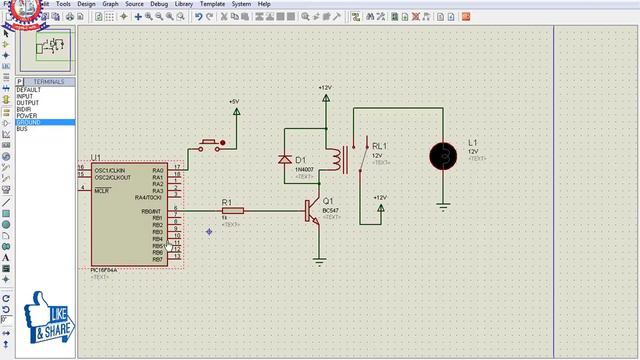Click the Wire Autorouter toggle icon

point(356,17)
